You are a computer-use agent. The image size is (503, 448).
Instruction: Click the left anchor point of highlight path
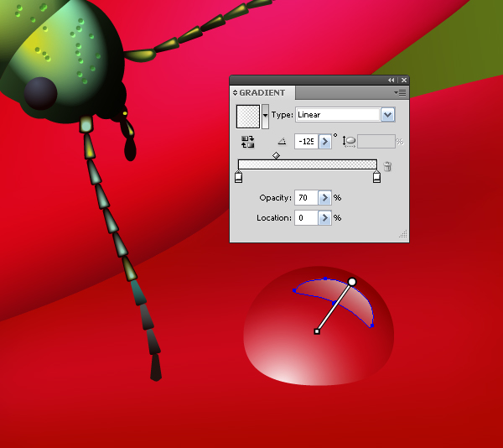pyautogui.click(x=294, y=290)
